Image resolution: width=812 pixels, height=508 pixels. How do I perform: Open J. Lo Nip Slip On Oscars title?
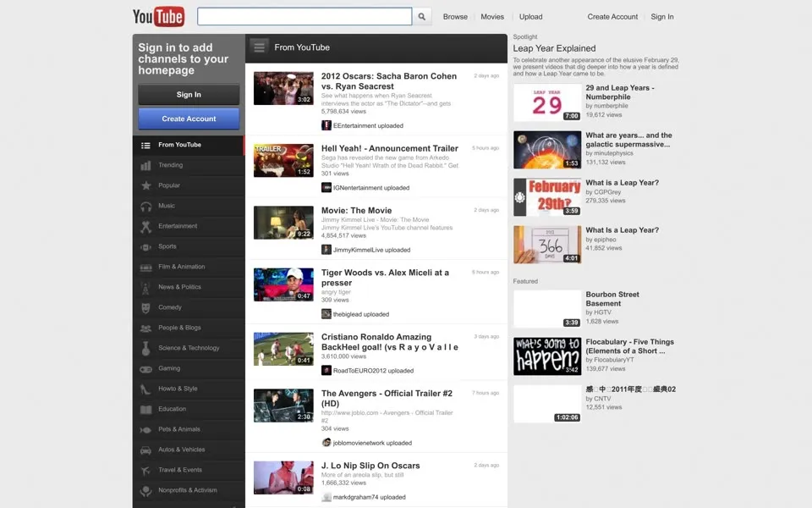(370, 466)
